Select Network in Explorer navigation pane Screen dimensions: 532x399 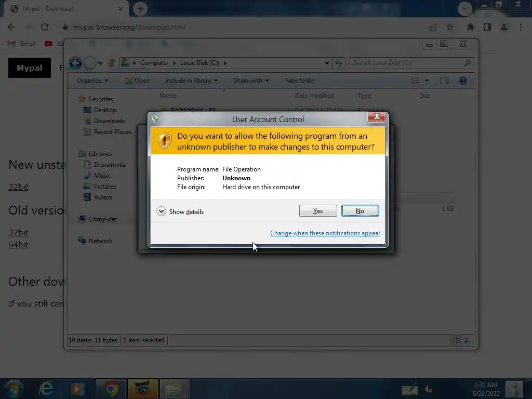tap(100, 241)
